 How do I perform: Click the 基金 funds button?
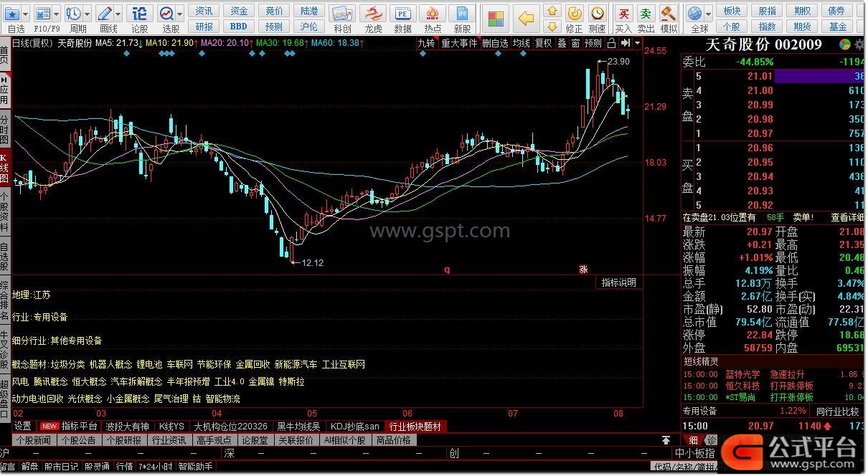click(838, 27)
